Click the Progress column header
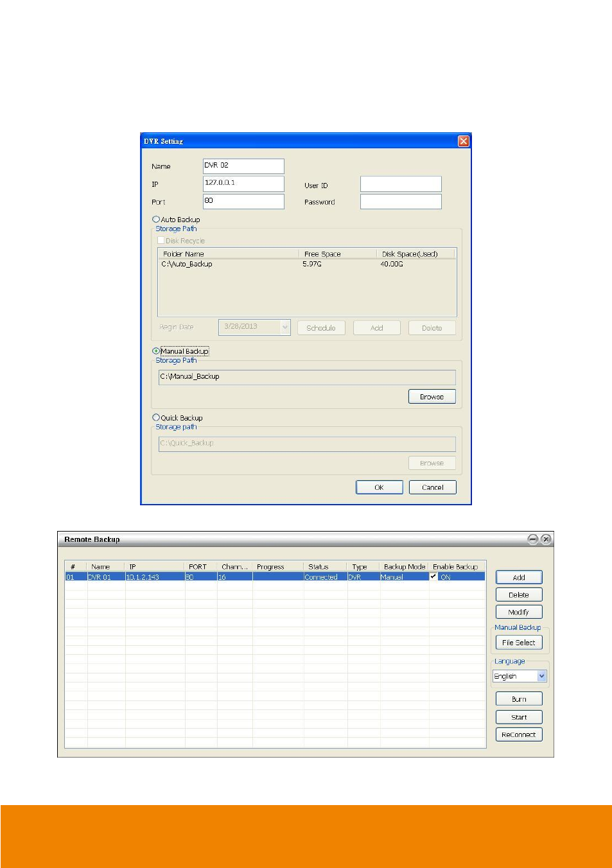 point(278,567)
